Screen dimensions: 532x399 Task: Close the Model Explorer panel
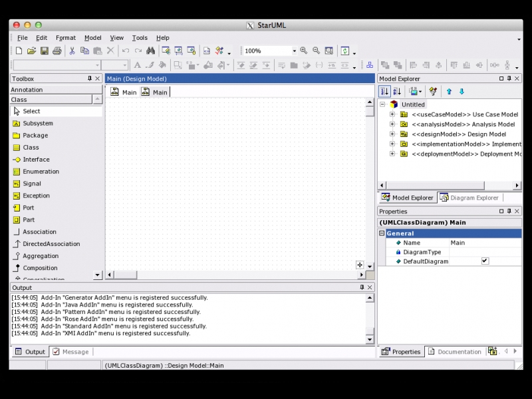517,78
